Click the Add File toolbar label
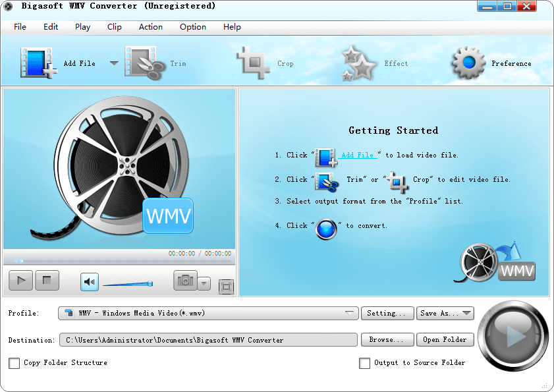 (80, 64)
